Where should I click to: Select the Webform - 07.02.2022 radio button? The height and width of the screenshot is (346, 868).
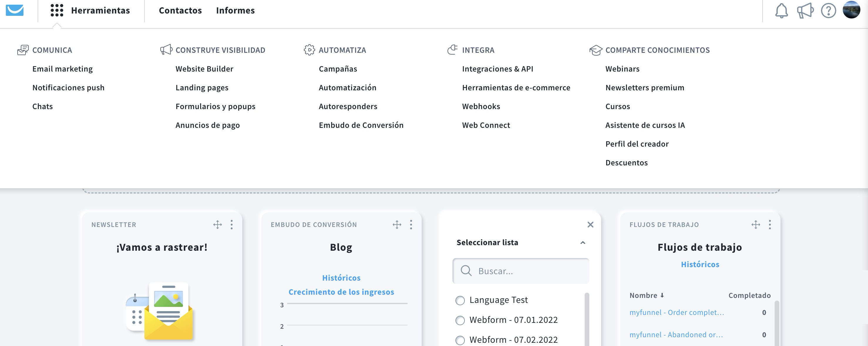[x=460, y=340]
